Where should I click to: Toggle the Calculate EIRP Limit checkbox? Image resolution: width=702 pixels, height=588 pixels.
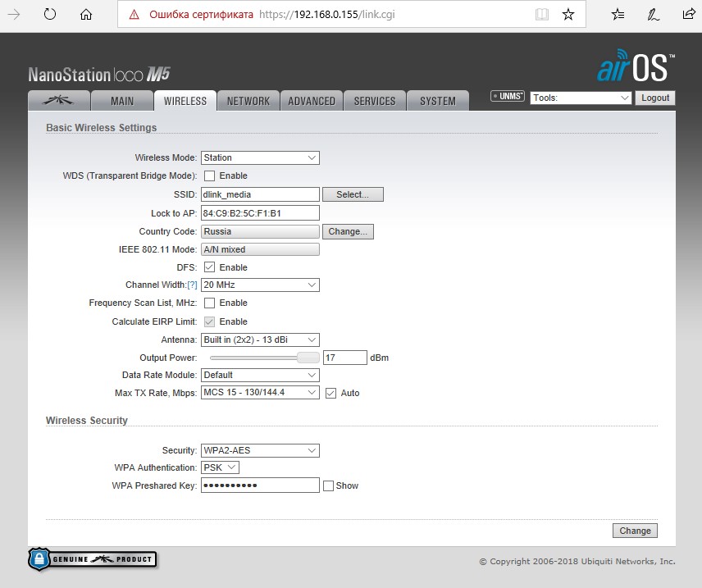pos(209,321)
